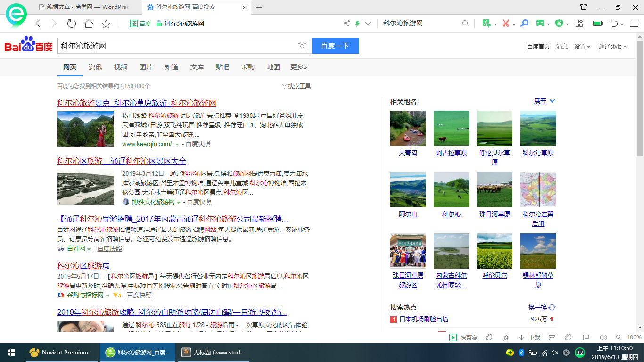
Task: Bookmark page with the star icon
Action: point(106,24)
